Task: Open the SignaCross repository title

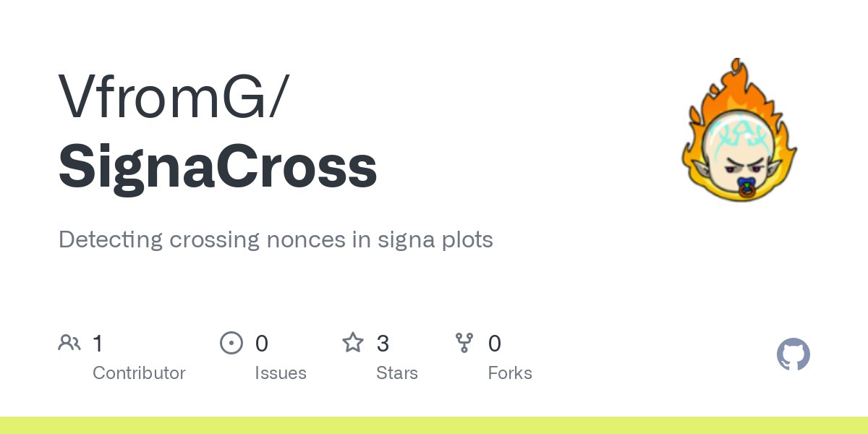Action: [218, 166]
